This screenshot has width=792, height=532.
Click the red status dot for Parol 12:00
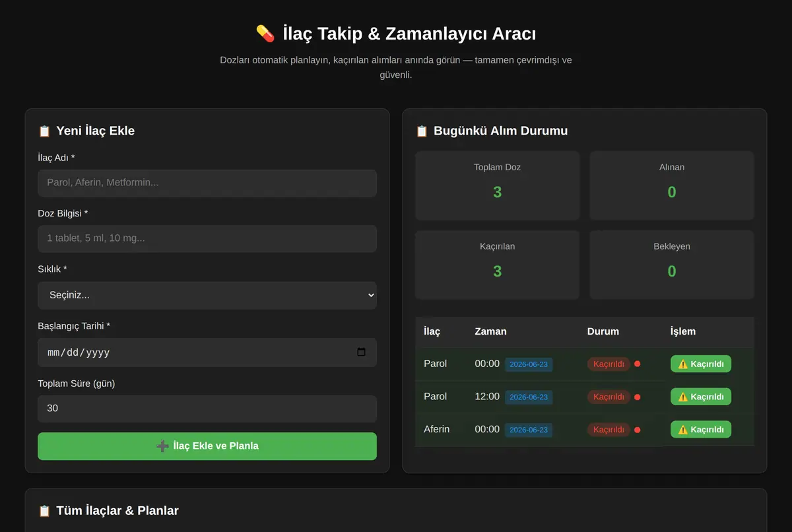(638, 397)
